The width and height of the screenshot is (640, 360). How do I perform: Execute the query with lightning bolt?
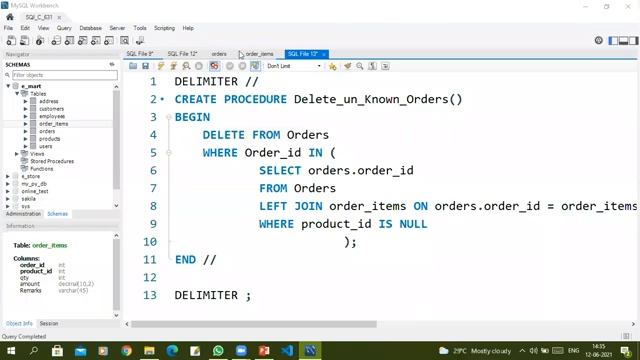point(160,66)
